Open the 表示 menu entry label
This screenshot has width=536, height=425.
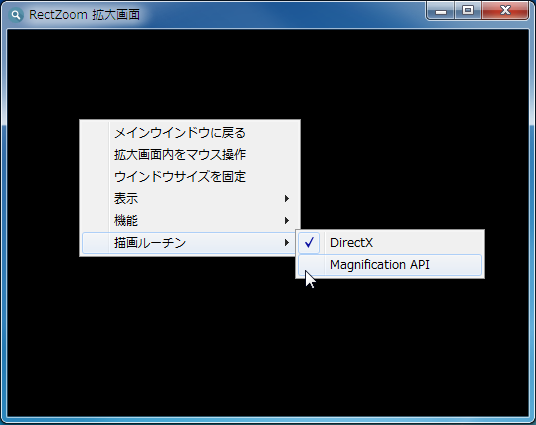tap(126, 199)
